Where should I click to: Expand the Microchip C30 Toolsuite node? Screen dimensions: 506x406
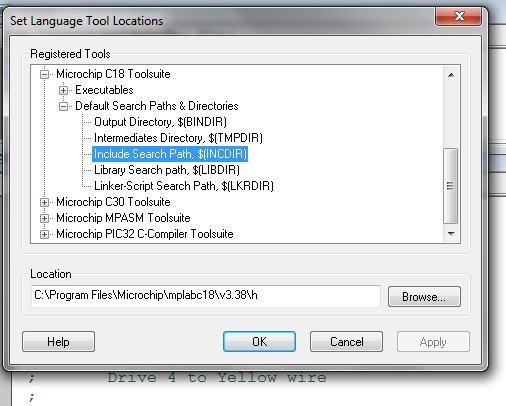pos(44,202)
